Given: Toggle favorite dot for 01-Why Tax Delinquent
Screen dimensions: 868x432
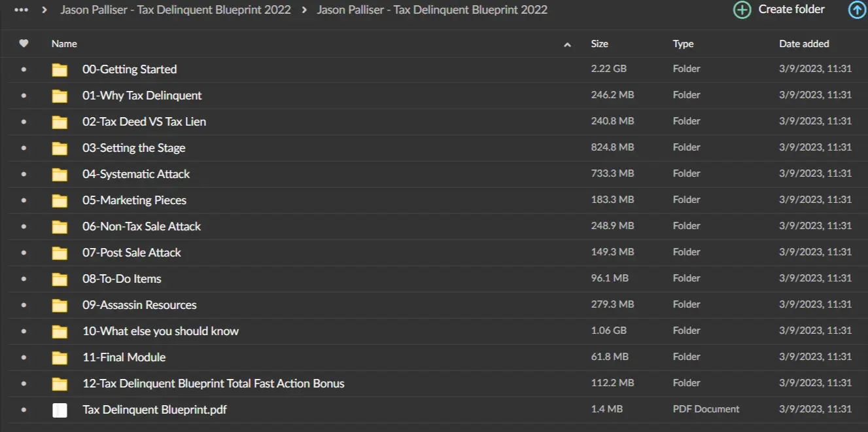Looking at the screenshot, I should coord(24,96).
